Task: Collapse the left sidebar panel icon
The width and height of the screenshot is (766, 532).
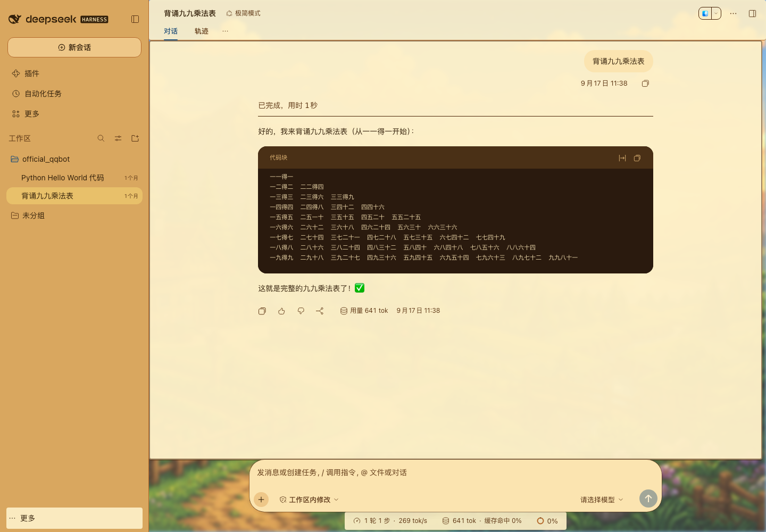Action: point(135,19)
